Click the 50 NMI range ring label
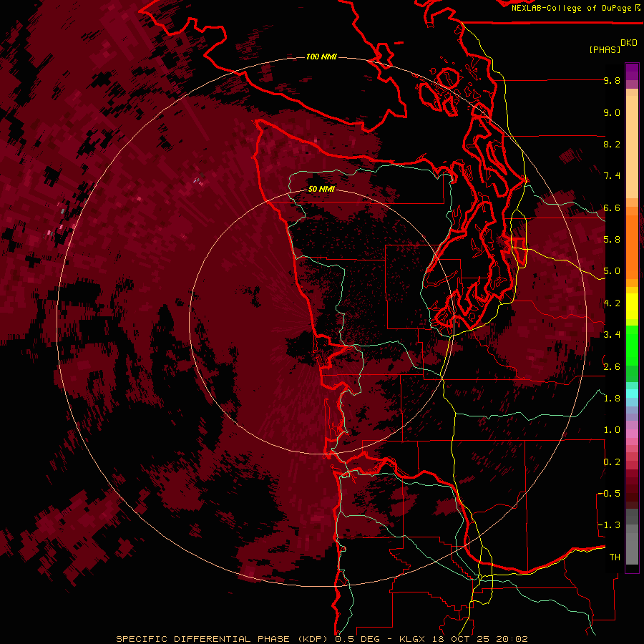The image size is (644, 644). [321, 189]
